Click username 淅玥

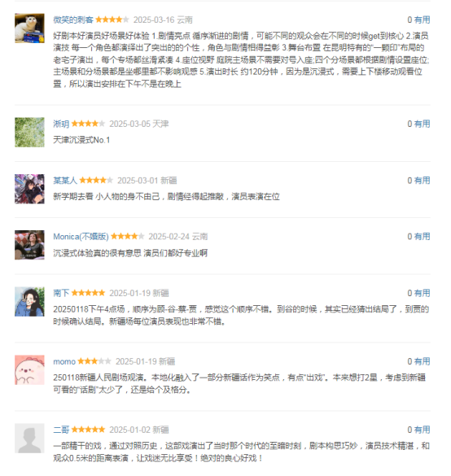(x=61, y=124)
